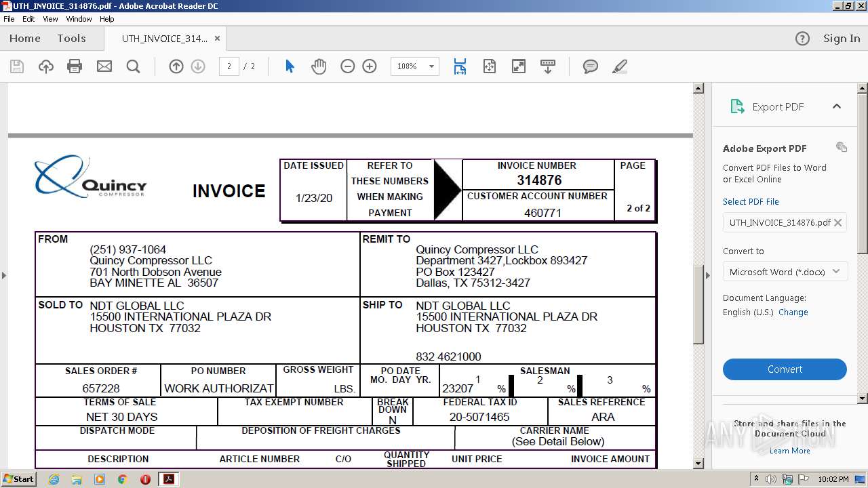The height and width of the screenshot is (488, 868).
Task: Open the Window menu
Action: (79, 19)
